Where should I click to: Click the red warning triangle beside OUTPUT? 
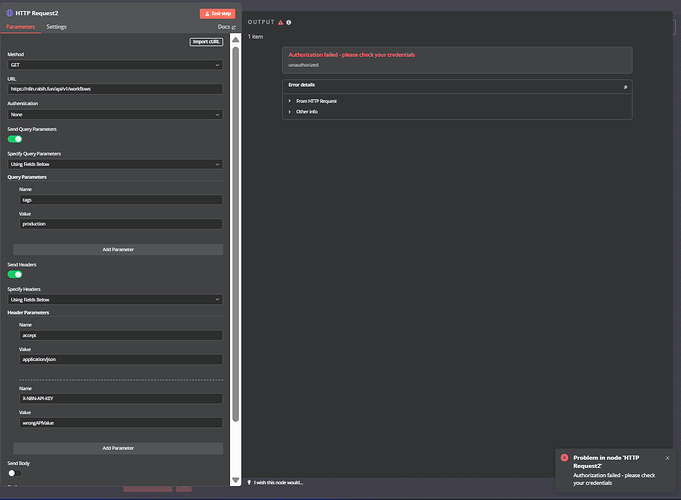point(280,21)
